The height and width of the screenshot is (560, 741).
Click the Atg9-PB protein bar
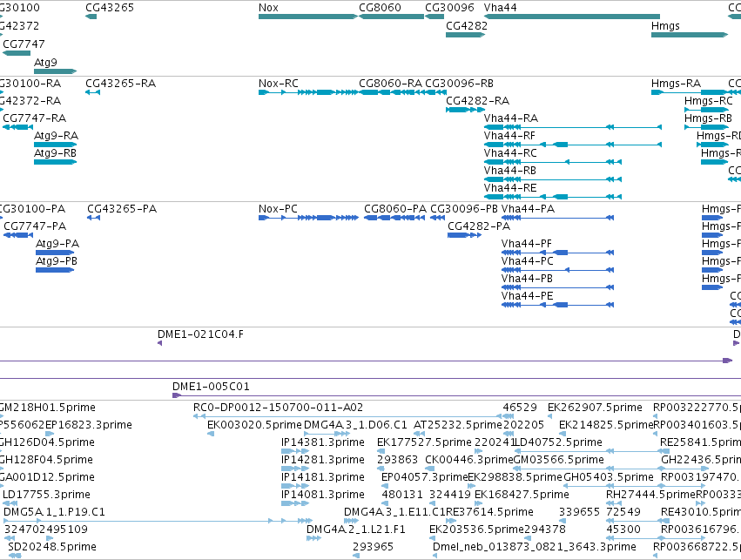coord(55,270)
